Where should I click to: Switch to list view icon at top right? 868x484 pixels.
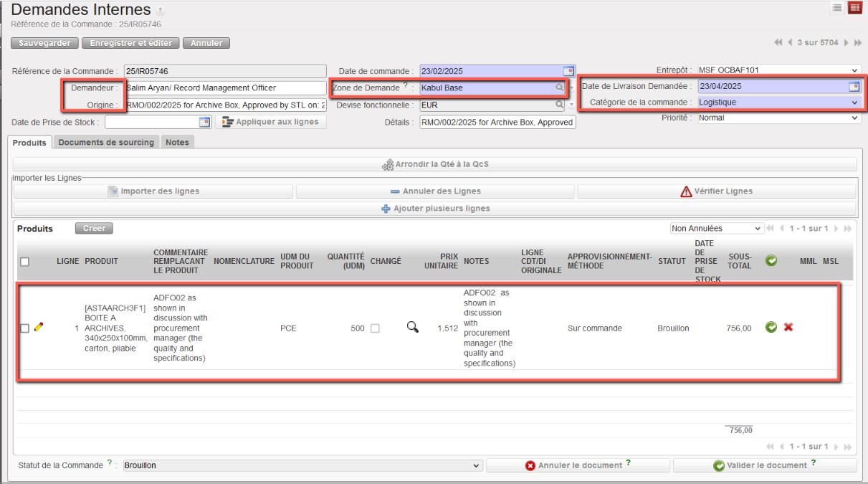pyautogui.click(x=836, y=8)
